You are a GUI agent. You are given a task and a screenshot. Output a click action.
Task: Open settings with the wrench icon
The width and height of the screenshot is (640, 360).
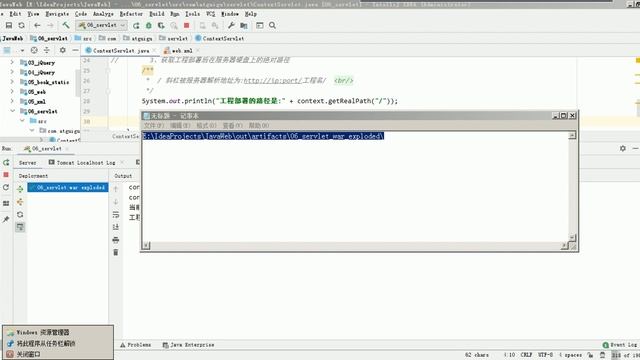[231, 25]
